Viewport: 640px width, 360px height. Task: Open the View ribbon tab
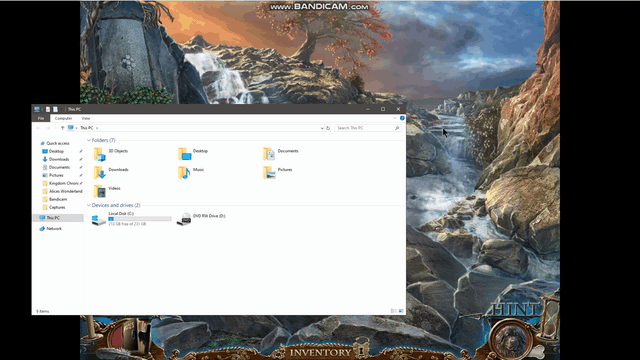point(85,118)
